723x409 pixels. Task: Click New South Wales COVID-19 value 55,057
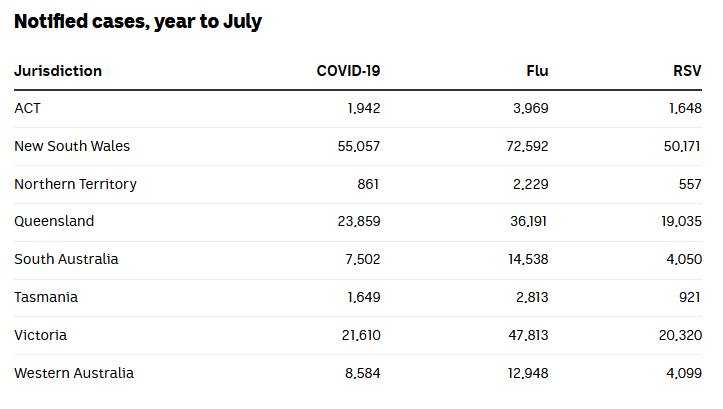(361, 146)
